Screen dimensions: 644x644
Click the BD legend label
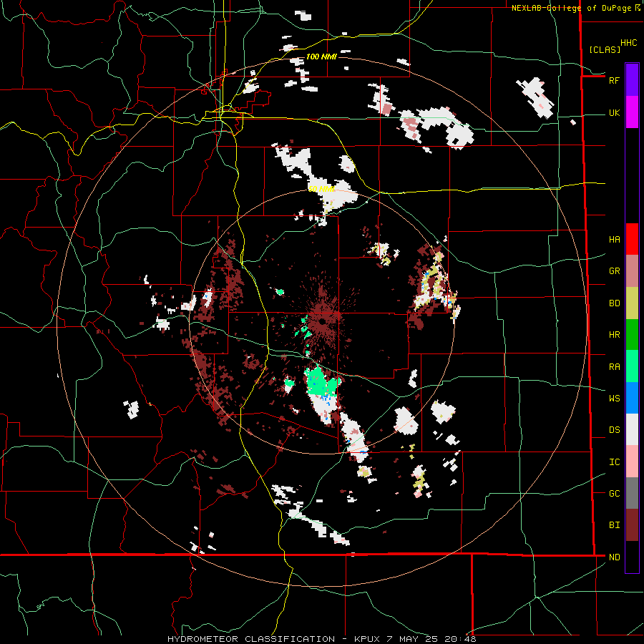(614, 303)
